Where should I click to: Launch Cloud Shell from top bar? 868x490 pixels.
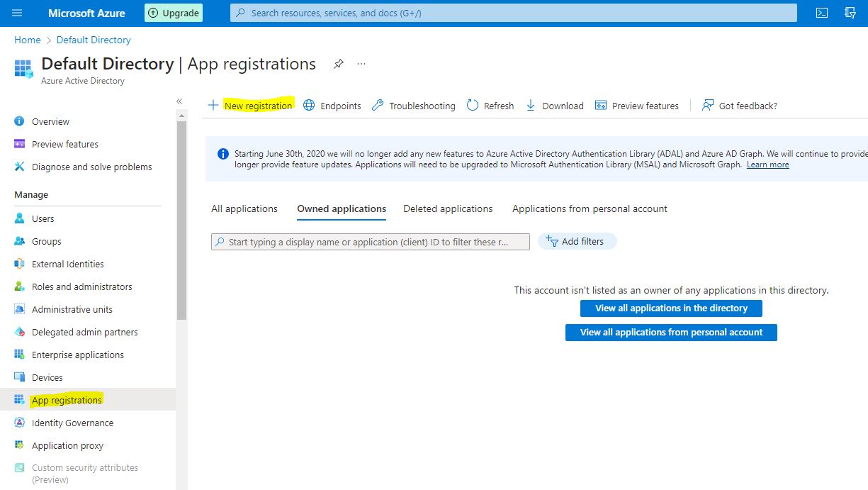click(822, 13)
